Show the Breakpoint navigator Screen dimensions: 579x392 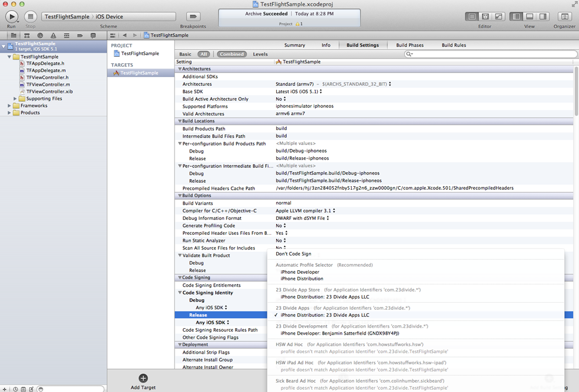tap(80, 35)
